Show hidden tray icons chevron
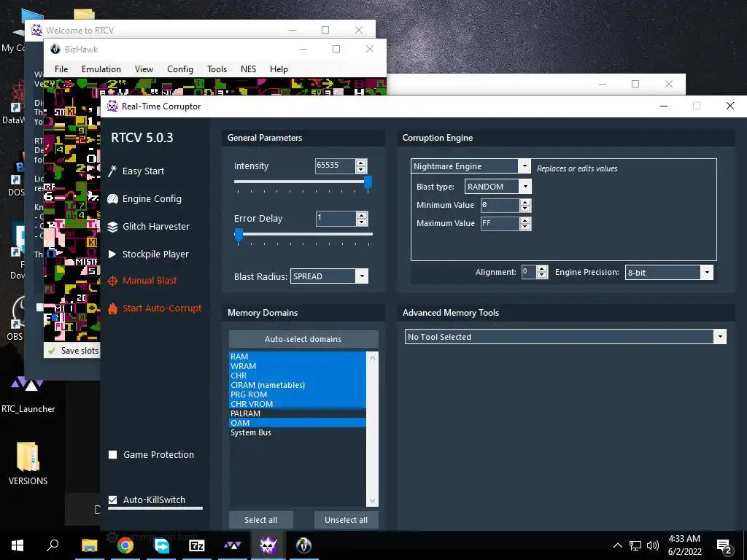The width and height of the screenshot is (747, 560). 617,545
